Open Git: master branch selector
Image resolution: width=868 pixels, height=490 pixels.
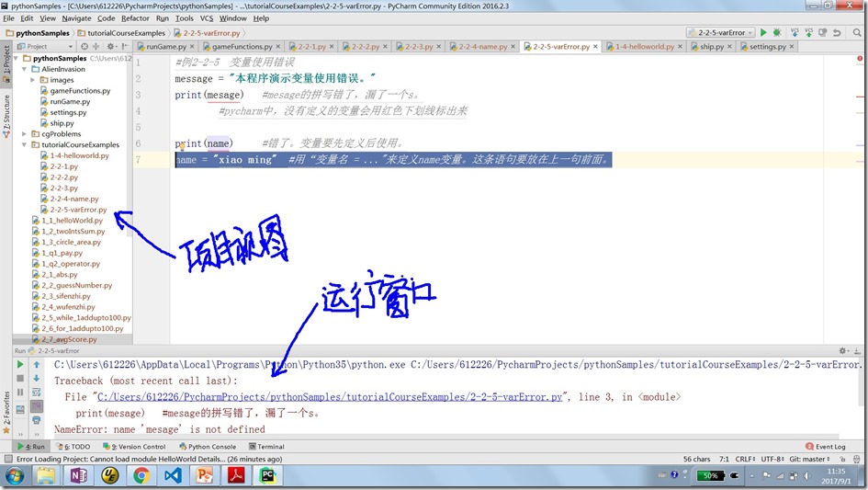coord(809,459)
